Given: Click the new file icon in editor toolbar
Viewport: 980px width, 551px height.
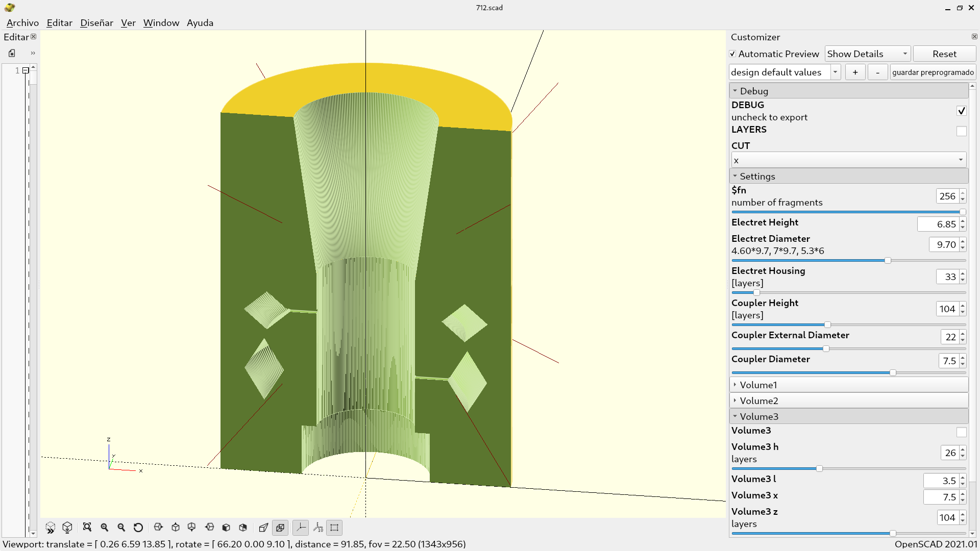Looking at the screenshot, I should pyautogui.click(x=12, y=53).
